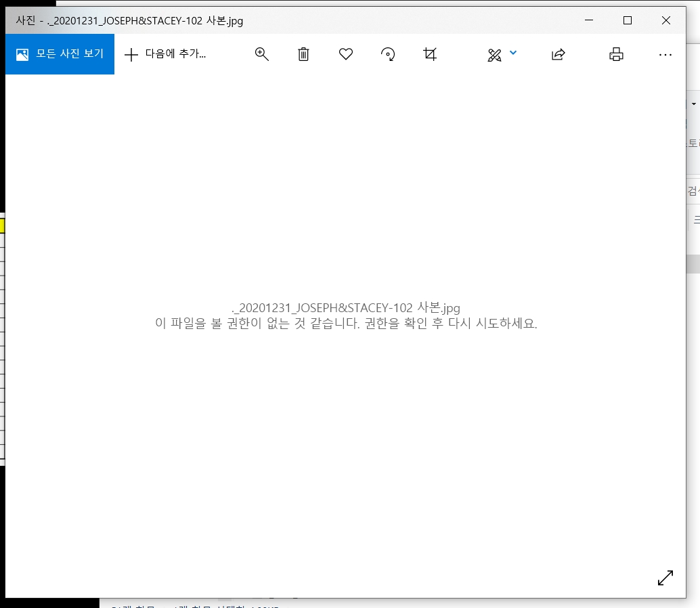700x608 pixels.
Task: Zoom in with the magnifier icon
Action: pyautogui.click(x=261, y=54)
